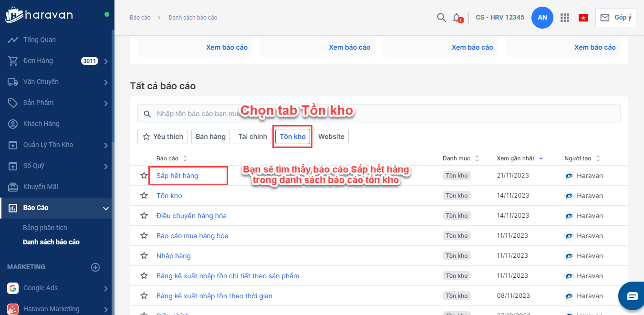The image size is (644, 315).
Task: Open the Sắp hết hàng report link
Action: (x=177, y=176)
